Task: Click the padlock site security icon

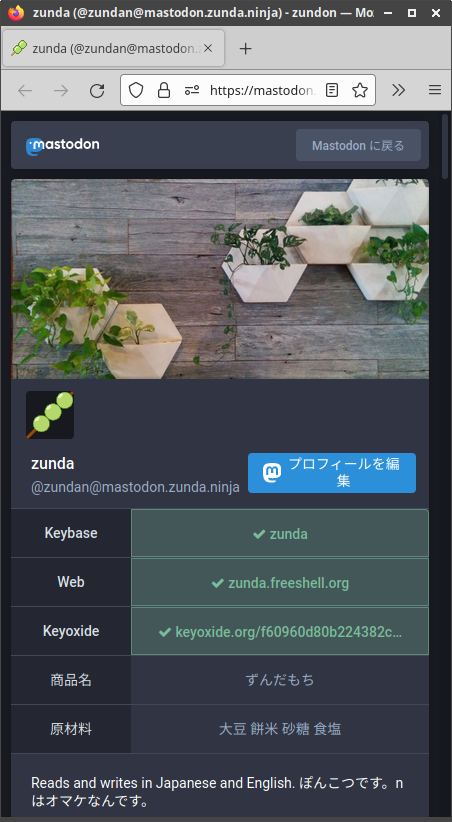Action: click(x=164, y=90)
